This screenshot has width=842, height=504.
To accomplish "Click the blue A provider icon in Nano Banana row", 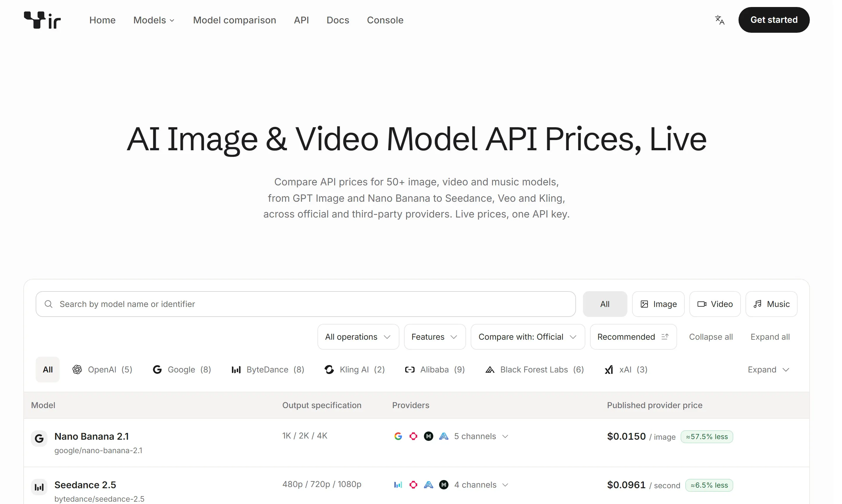I will [x=444, y=436].
